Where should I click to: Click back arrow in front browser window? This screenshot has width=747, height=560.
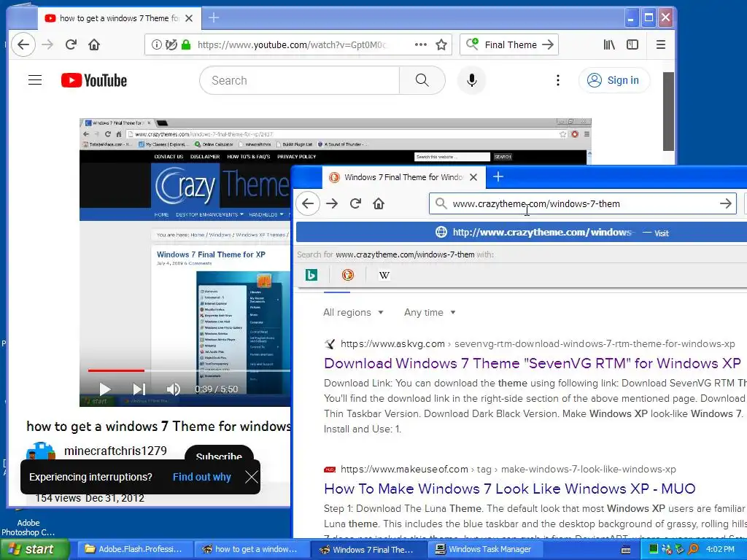pos(308,204)
